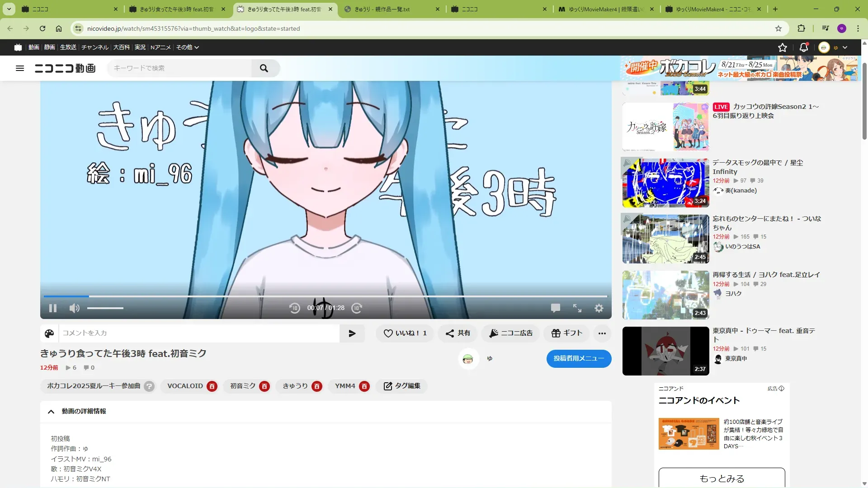Open comment color palette icon
This screenshot has height=488, width=868.
coord(49,333)
